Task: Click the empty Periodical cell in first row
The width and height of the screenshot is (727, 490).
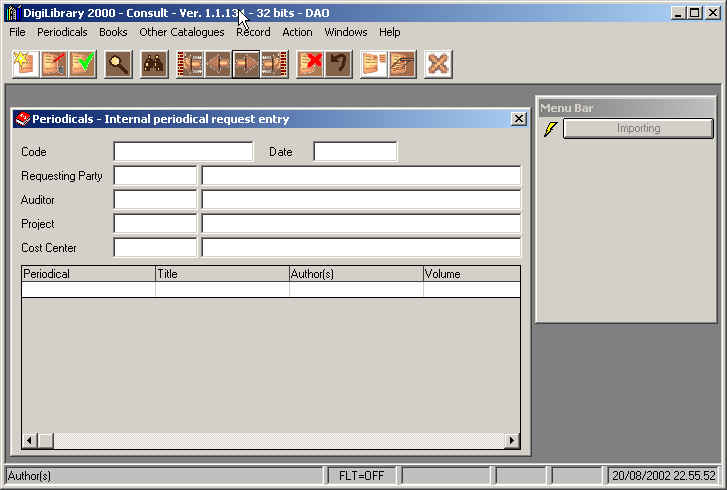Action: pyautogui.click(x=88, y=289)
